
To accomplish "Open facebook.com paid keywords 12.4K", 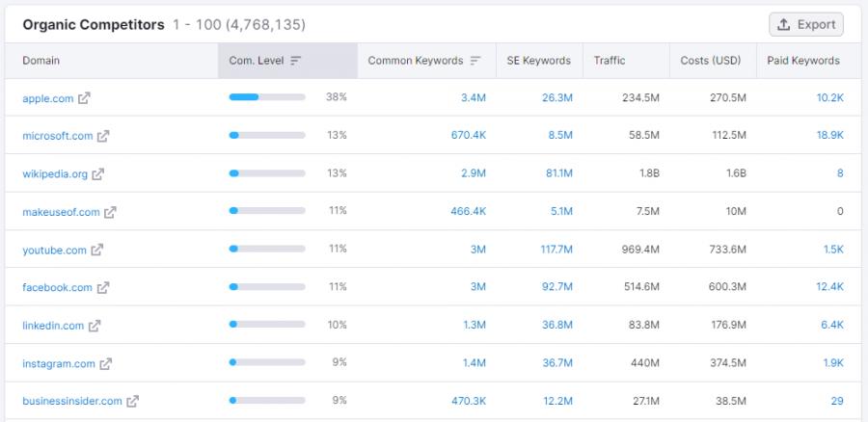I will tap(829, 287).
